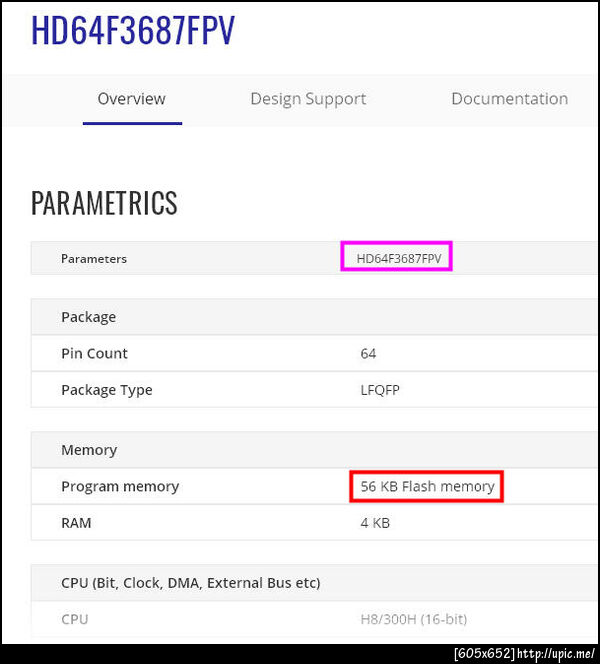Select the Pin Count row label
Image resolution: width=600 pixels, height=664 pixels.
click(x=94, y=353)
